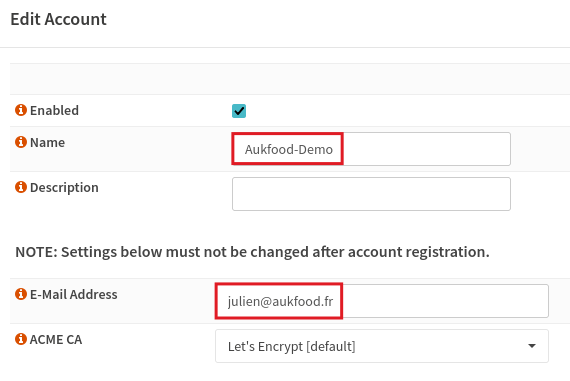Click the NOTE about account registration text

252,252
